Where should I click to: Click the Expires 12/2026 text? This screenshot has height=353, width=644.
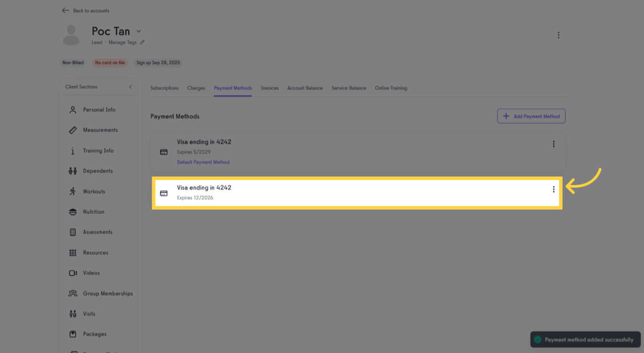[195, 198]
